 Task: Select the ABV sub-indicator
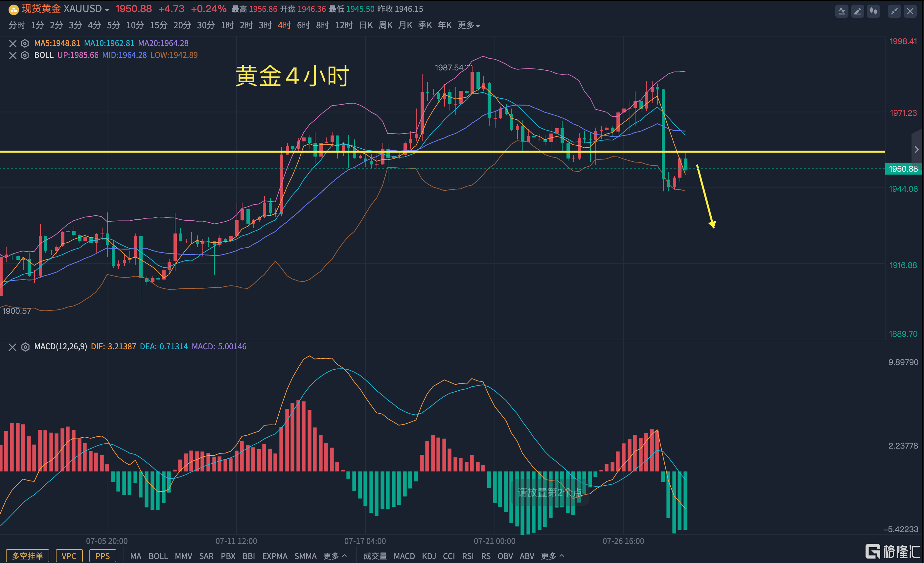pyautogui.click(x=527, y=556)
